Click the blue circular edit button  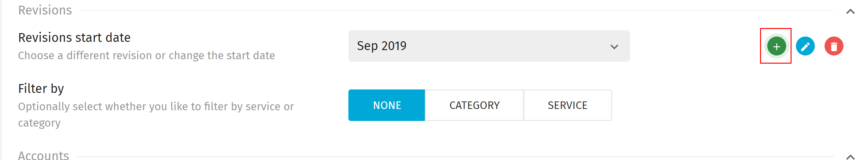pyautogui.click(x=805, y=46)
